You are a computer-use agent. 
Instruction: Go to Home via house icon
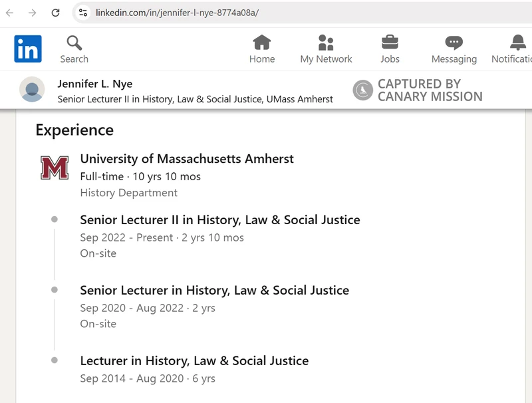(x=262, y=43)
